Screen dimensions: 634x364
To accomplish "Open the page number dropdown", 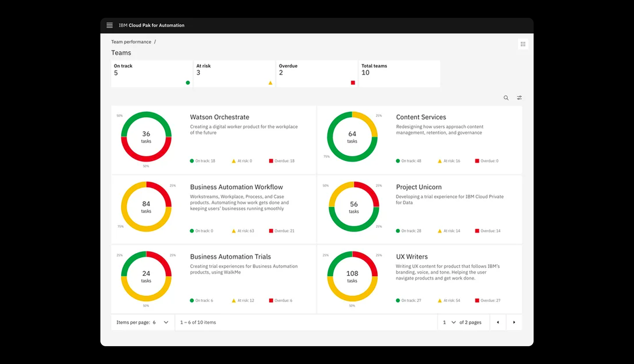I will (449, 322).
